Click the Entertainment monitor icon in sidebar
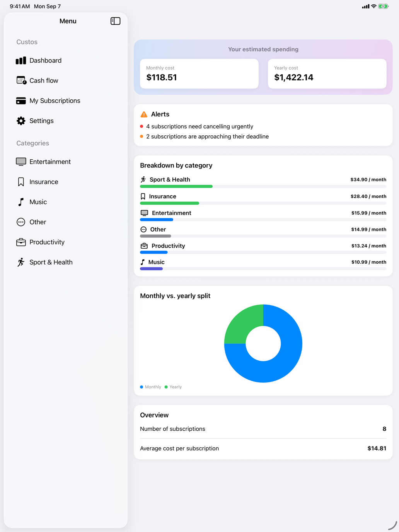Screen dimensions: 399x532 click(x=21, y=162)
